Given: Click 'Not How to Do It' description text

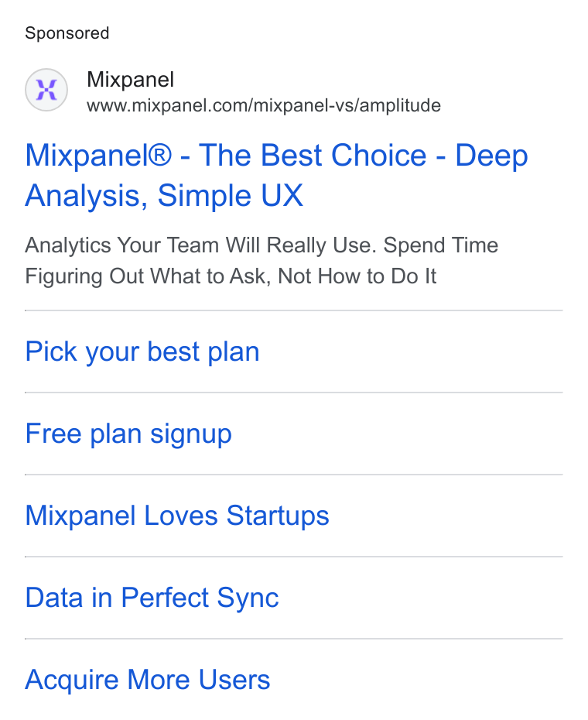Looking at the screenshot, I should pyautogui.click(x=357, y=276).
